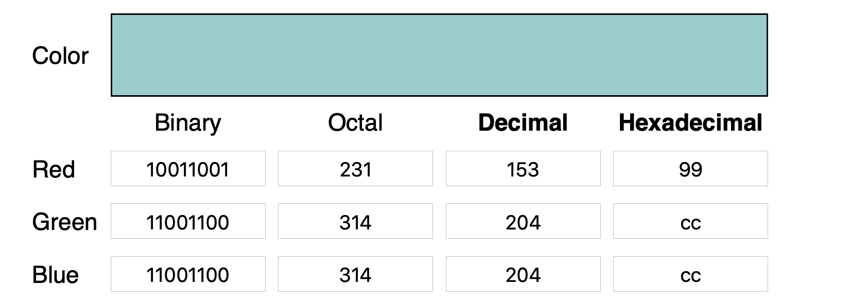The width and height of the screenshot is (868, 302).
Task: Click the Red row label
Action: click(54, 169)
